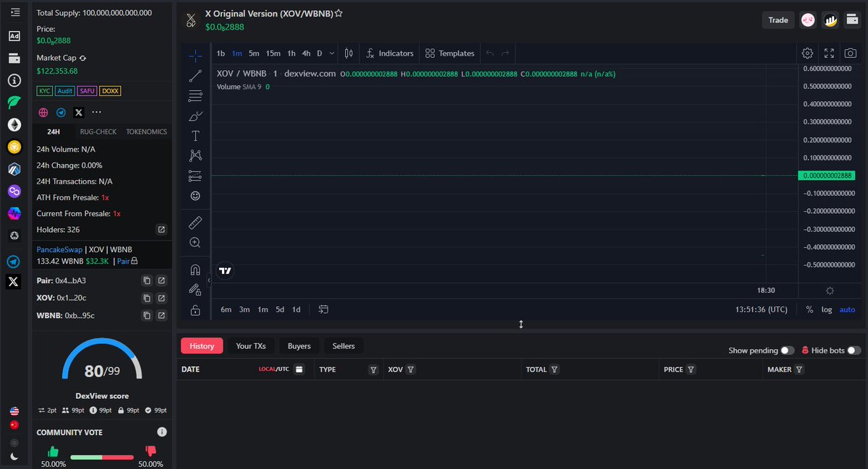Screen dimensions: 868x469
Task: Star the XOV/WBNB pair as favorite
Action: coord(339,14)
